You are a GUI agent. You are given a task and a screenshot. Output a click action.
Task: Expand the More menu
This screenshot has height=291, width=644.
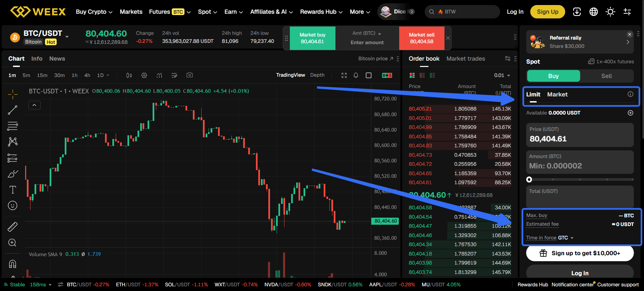click(360, 12)
